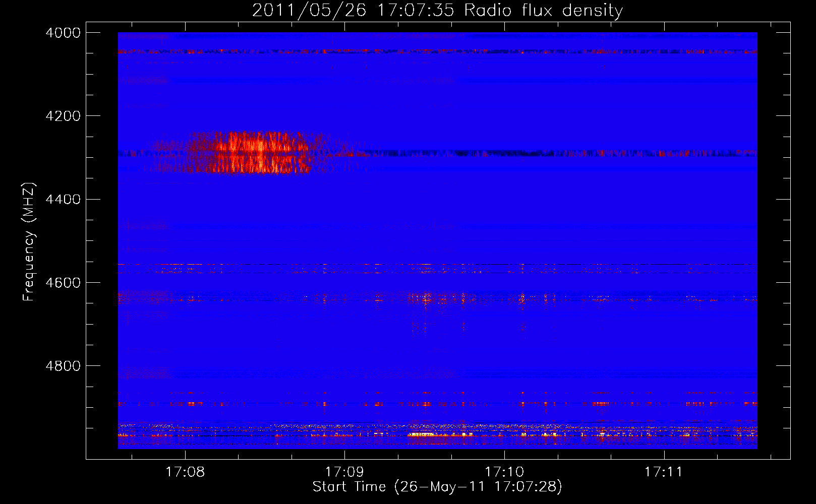The image size is (816, 504).
Task: Click the 17:09 time axis label
Action: click(x=344, y=472)
